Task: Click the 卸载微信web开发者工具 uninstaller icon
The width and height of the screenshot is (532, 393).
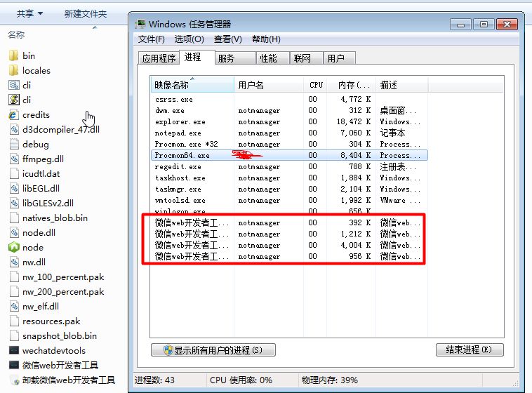Action: [15, 380]
